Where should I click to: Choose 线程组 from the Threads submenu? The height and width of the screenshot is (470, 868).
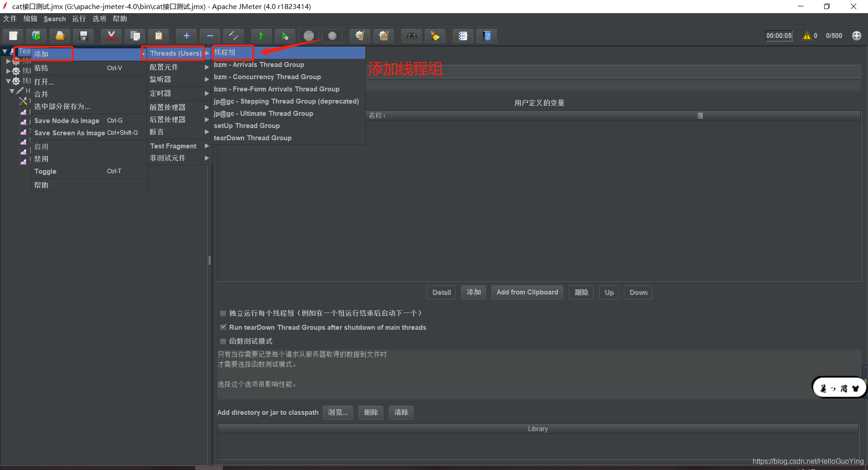(x=288, y=52)
